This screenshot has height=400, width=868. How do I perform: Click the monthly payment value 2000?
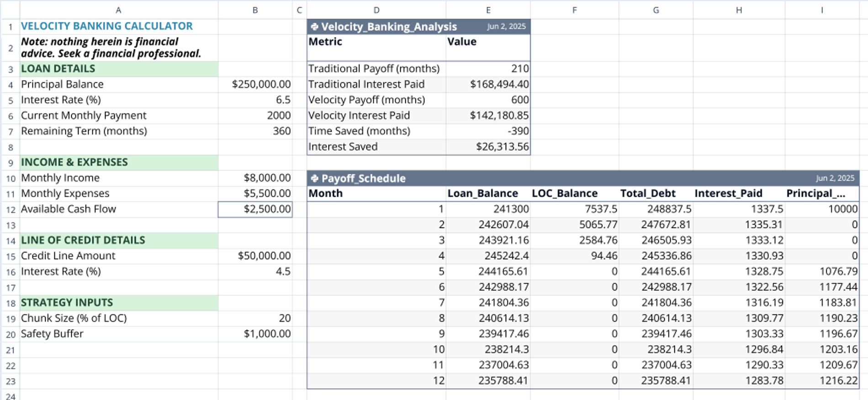click(255, 116)
